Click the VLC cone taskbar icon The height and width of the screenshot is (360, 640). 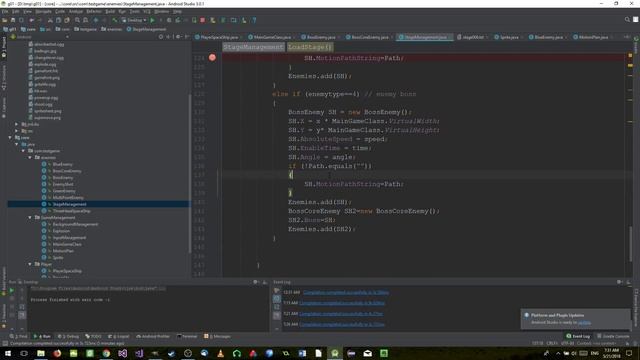click(220, 353)
